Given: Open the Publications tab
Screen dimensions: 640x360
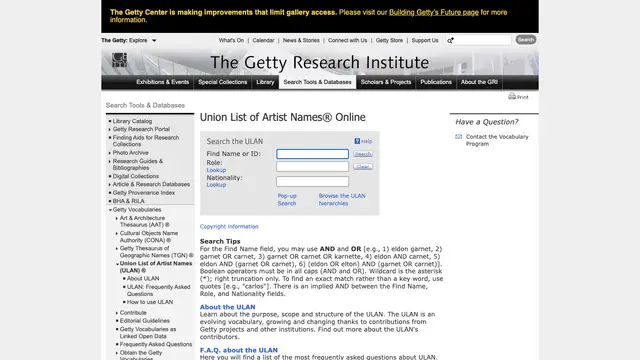Looking at the screenshot, I should coord(436,82).
